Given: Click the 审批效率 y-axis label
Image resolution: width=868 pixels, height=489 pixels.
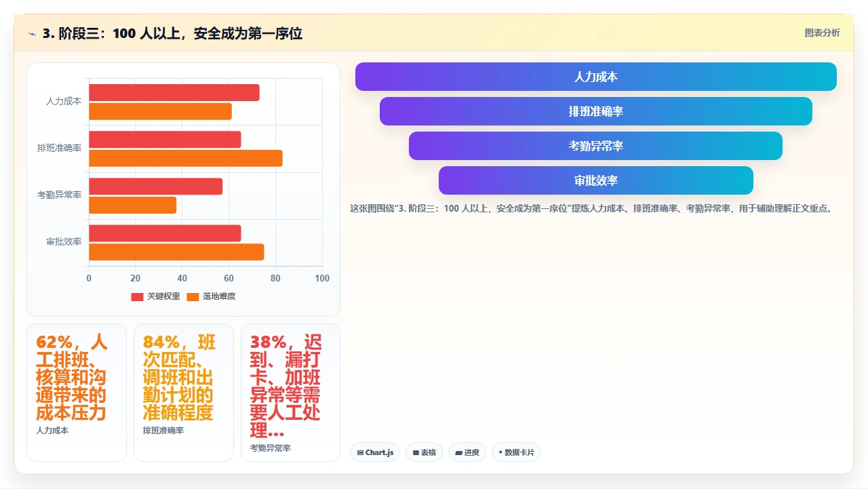Looking at the screenshot, I should point(64,241).
